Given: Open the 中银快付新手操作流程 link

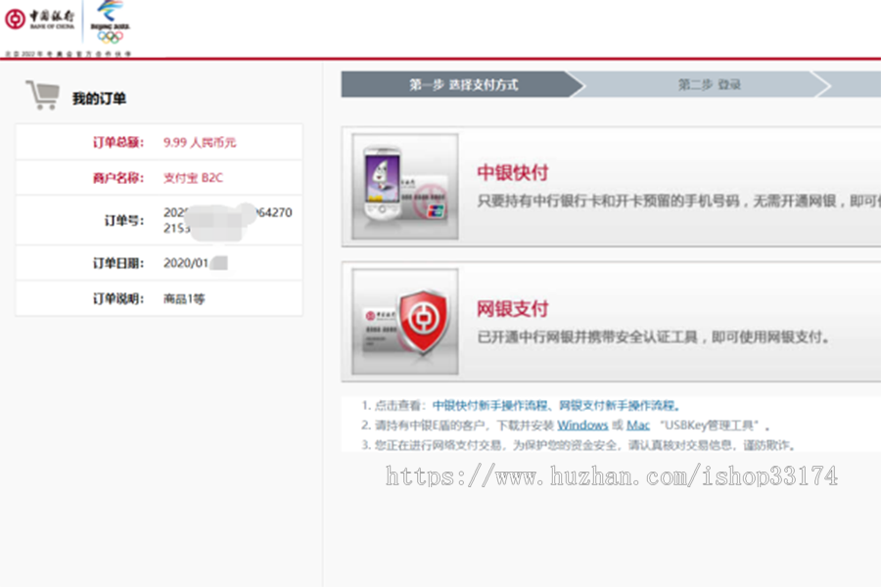Looking at the screenshot, I should coord(490,405).
